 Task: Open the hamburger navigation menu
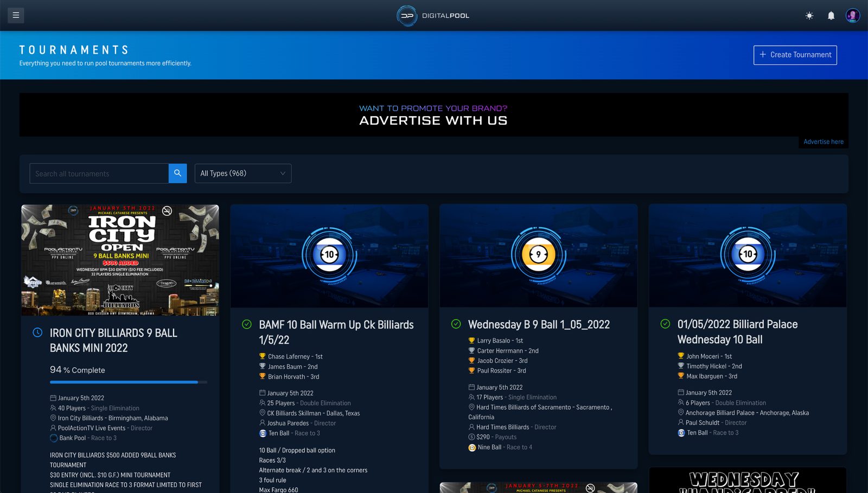pyautogui.click(x=16, y=15)
